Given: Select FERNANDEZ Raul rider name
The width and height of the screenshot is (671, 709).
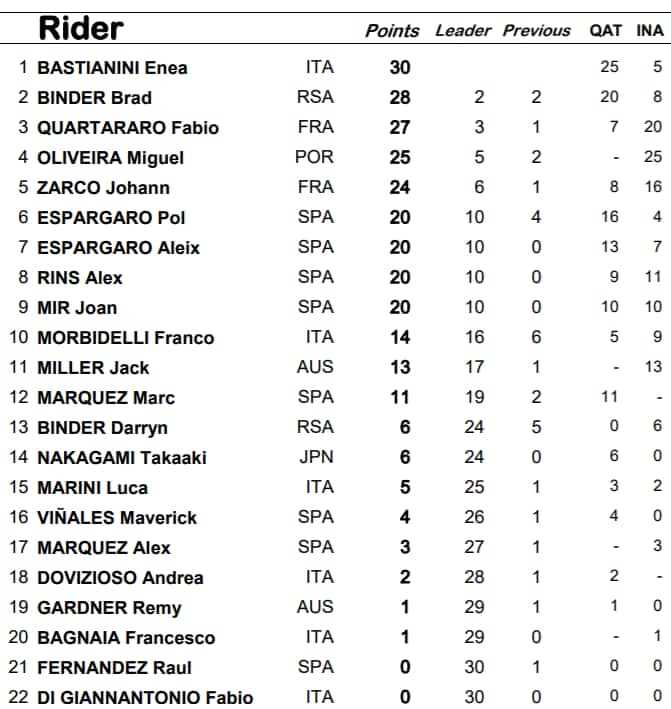Looking at the screenshot, I should pyautogui.click(x=114, y=668).
